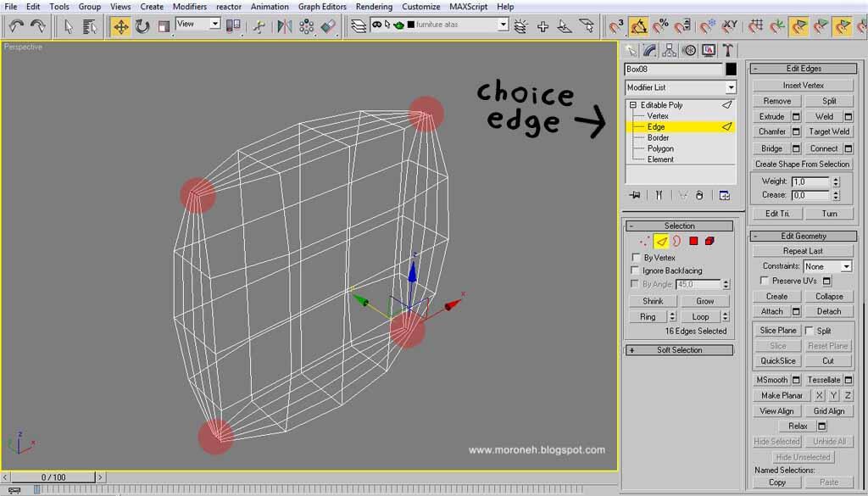Toggle the Ignore Backfacing checkbox

coord(637,270)
